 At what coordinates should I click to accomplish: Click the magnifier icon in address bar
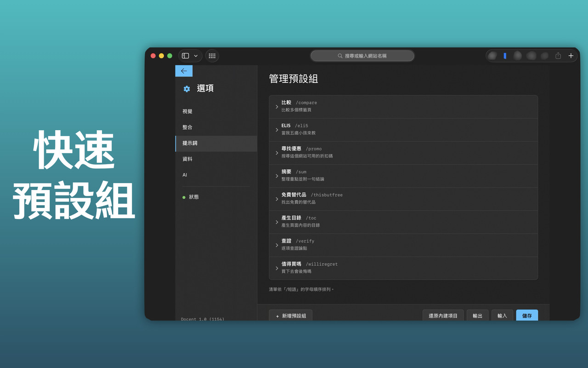[x=340, y=56]
